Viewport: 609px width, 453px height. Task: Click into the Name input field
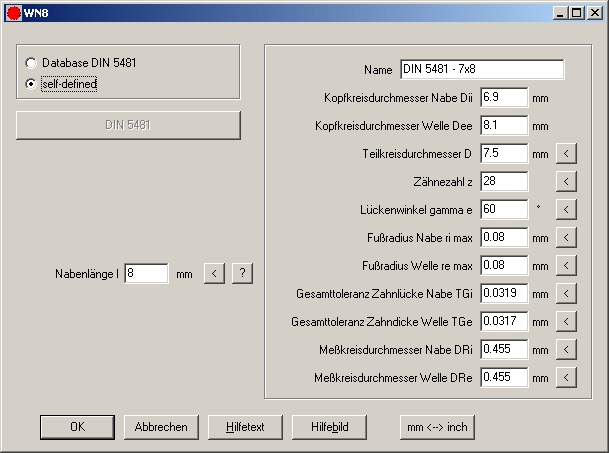(x=482, y=70)
